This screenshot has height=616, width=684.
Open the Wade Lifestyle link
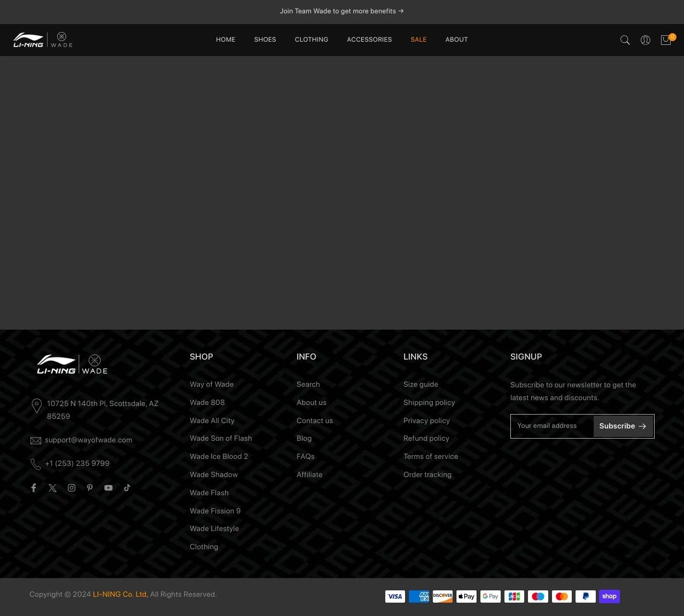pyautogui.click(x=214, y=529)
